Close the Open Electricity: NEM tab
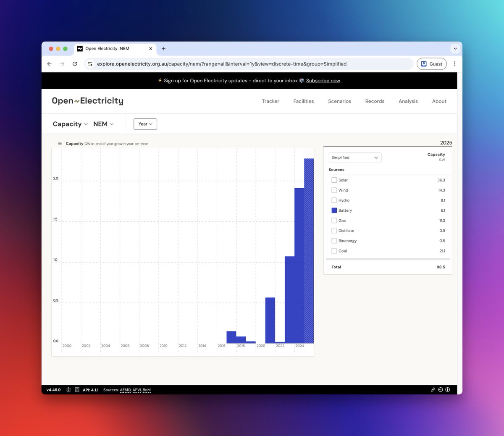Viewport: 504px width, 436px height. 151,49
